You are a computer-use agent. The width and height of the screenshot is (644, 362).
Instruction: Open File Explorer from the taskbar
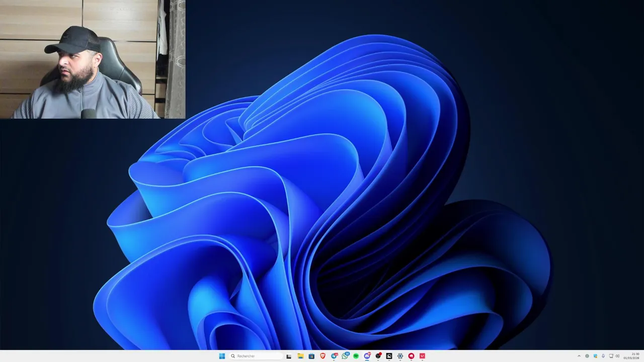[300, 356]
